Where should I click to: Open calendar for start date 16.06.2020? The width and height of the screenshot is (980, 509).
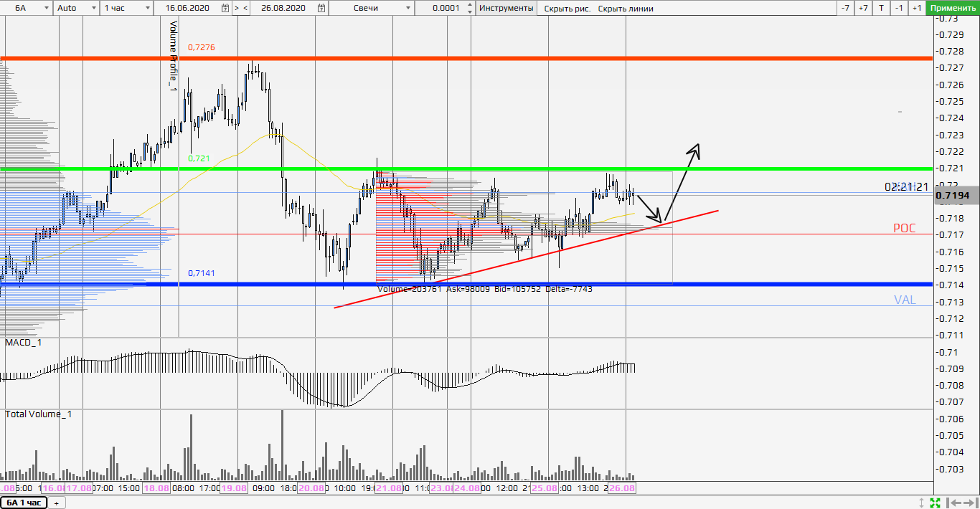(x=226, y=8)
